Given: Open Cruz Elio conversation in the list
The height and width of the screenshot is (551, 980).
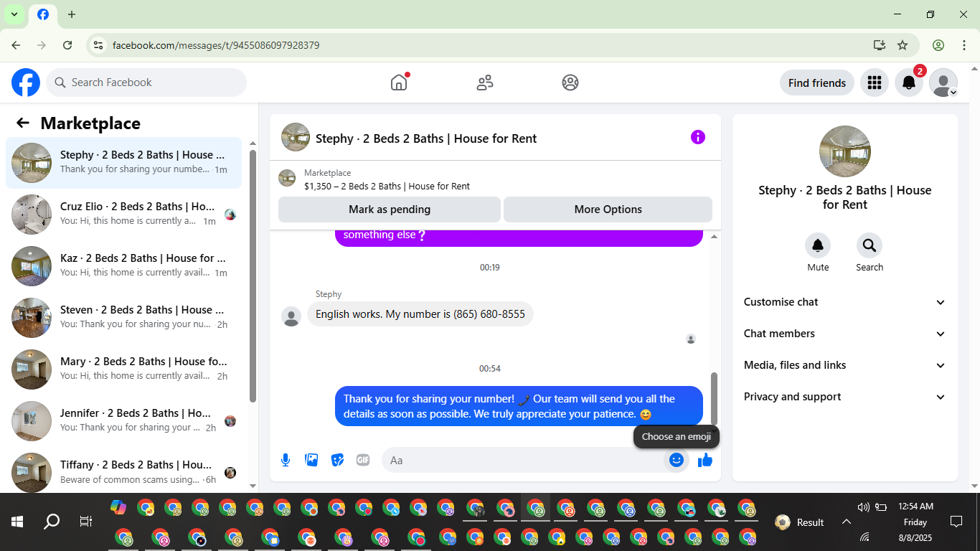Looking at the screenshot, I should [x=124, y=215].
